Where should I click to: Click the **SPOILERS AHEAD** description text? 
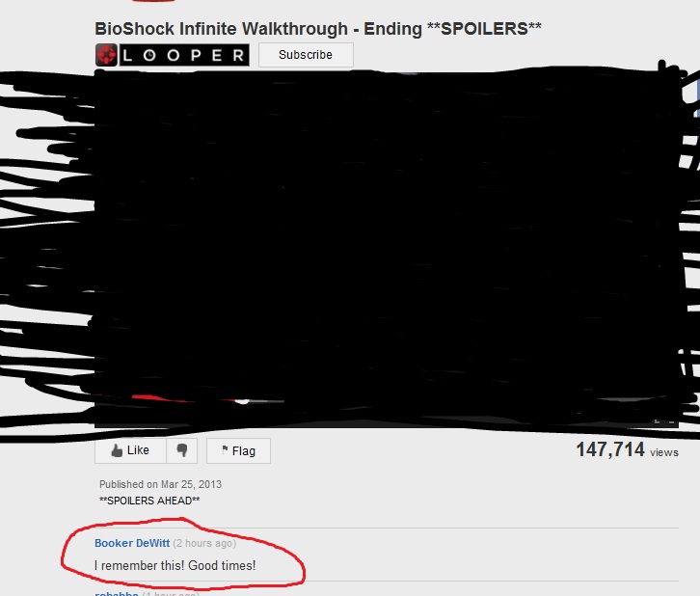(149, 501)
